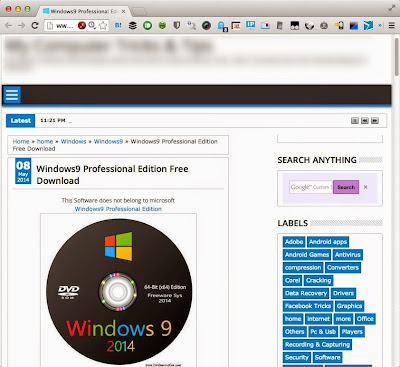Reload the page with the refresh icon
Screen dimensions: 400x367
(x=35, y=25)
